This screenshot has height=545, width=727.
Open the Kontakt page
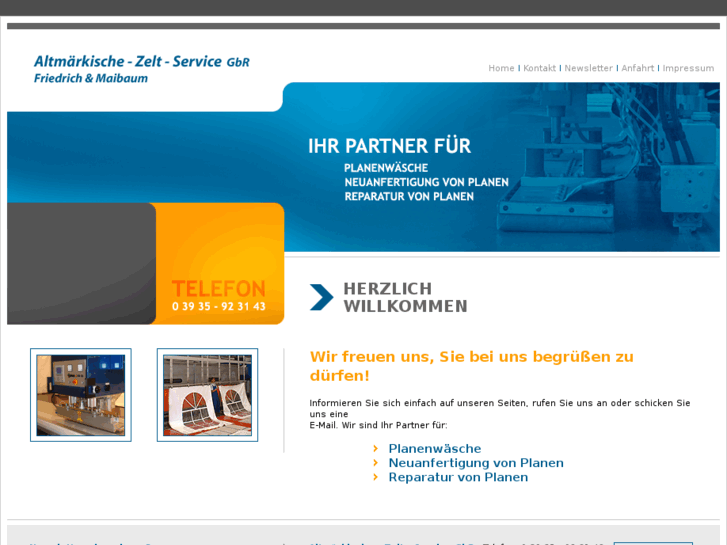tap(539, 68)
